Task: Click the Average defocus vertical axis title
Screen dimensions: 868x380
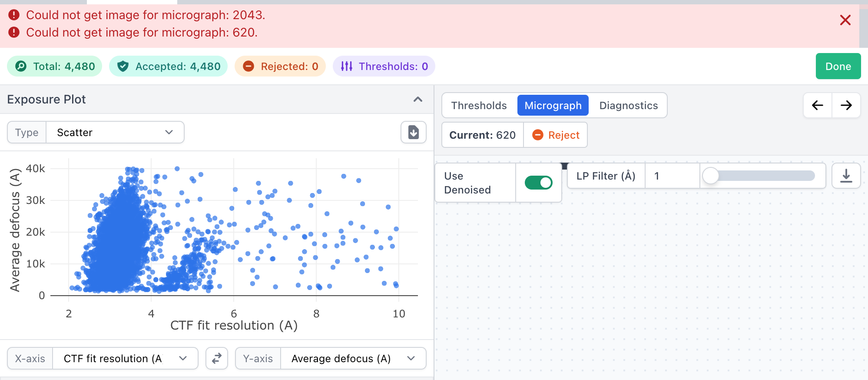Action: coord(15,230)
